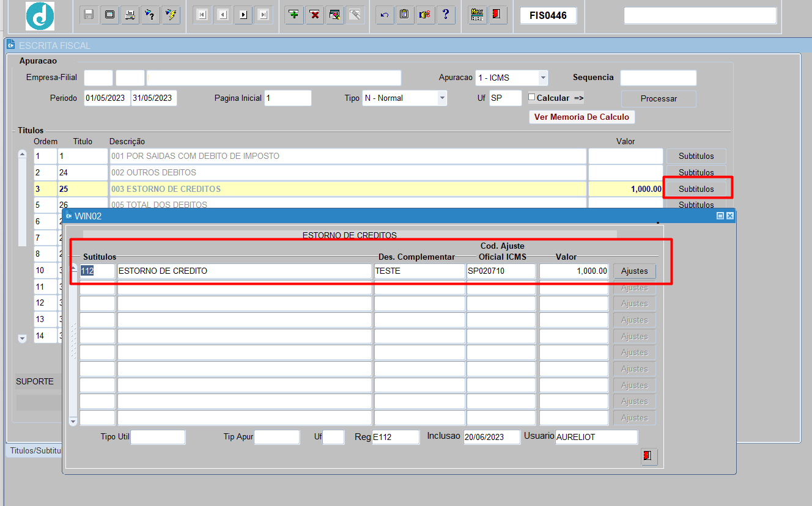This screenshot has height=506, width=812.
Task: Switch to the Titulos/Subtitulos tab
Action: [35, 450]
